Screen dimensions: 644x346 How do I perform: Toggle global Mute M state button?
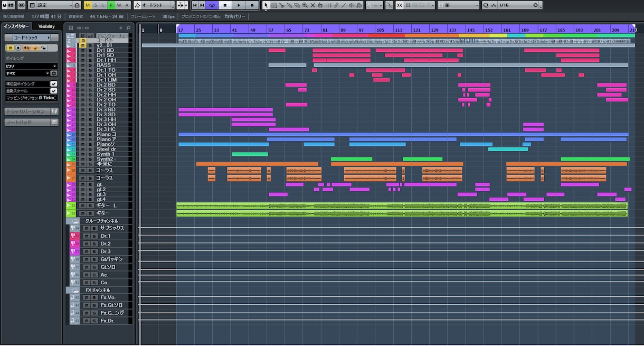coord(88,5)
